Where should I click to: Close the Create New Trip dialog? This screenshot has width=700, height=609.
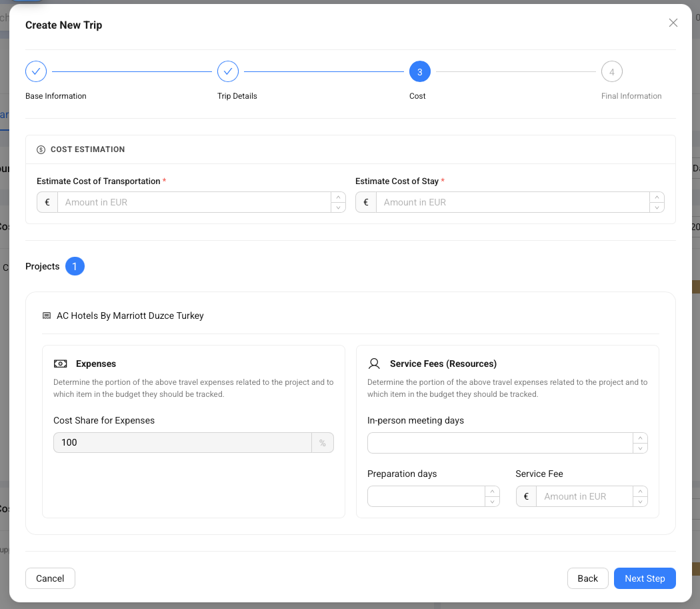point(673,23)
